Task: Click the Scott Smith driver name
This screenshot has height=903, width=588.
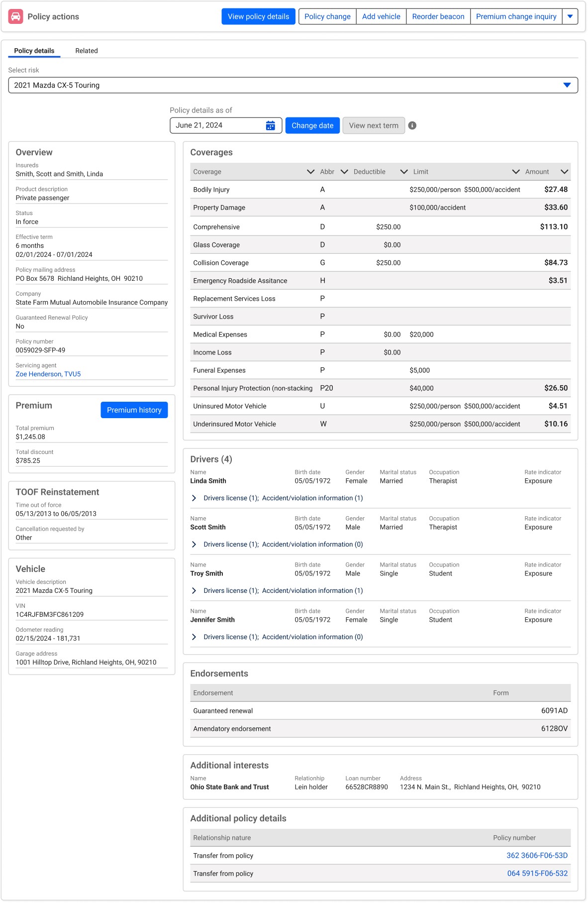Action: pyautogui.click(x=208, y=528)
